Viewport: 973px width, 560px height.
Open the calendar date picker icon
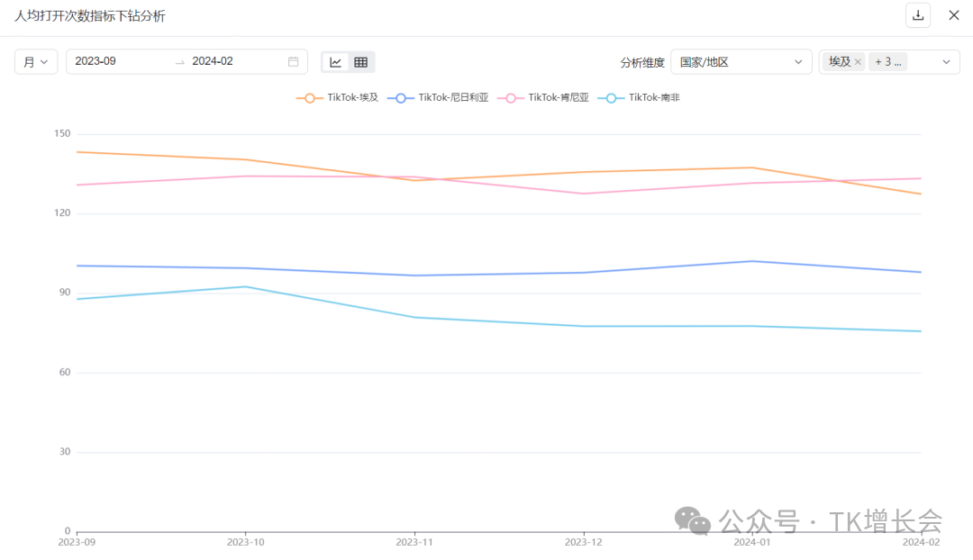click(294, 62)
